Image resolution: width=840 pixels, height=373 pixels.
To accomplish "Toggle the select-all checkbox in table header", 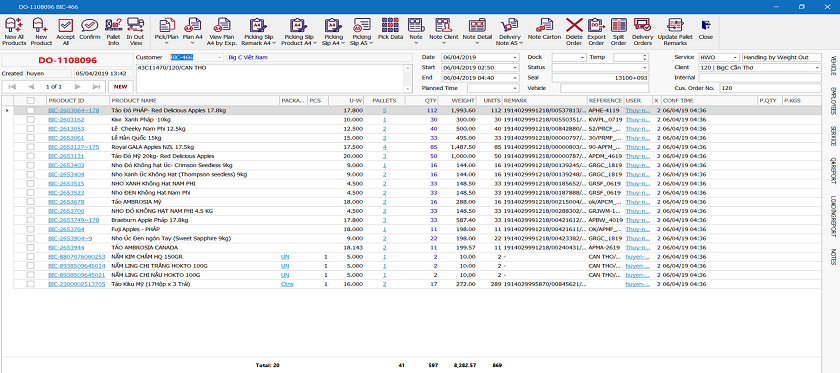I will coord(31,101).
